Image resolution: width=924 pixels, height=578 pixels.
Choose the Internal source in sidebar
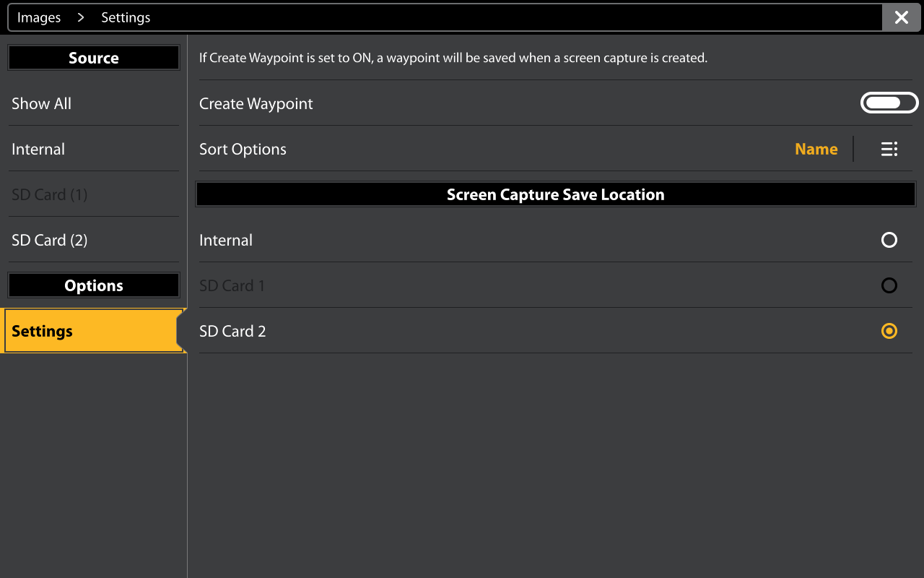(x=93, y=149)
